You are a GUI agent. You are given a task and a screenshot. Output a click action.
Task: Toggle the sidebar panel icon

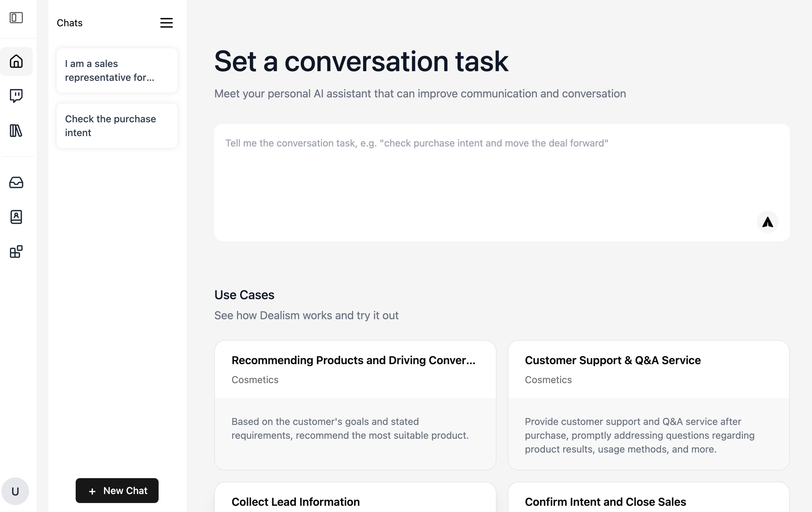pyautogui.click(x=16, y=18)
